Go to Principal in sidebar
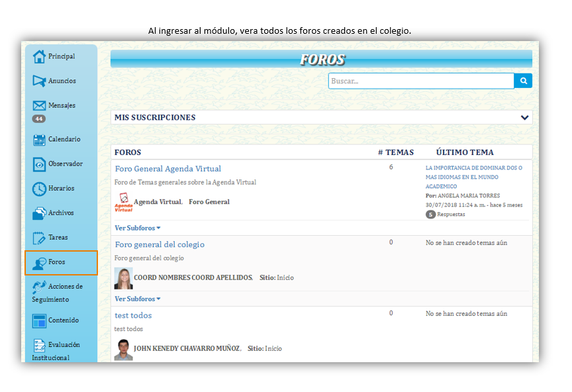 pyautogui.click(x=62, y=56)
